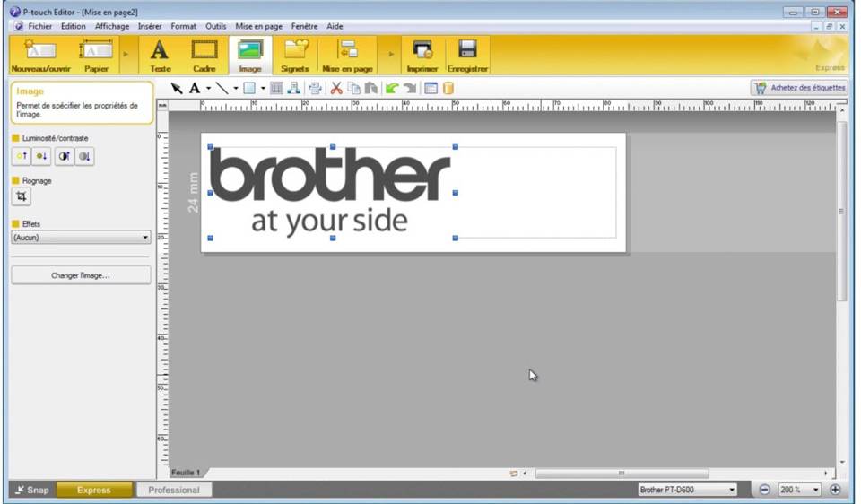Image resolution: width=861 pixels, height=504 pixels.
Task: Open the 200 % zoom level dropdown
Action: (799, 490)
